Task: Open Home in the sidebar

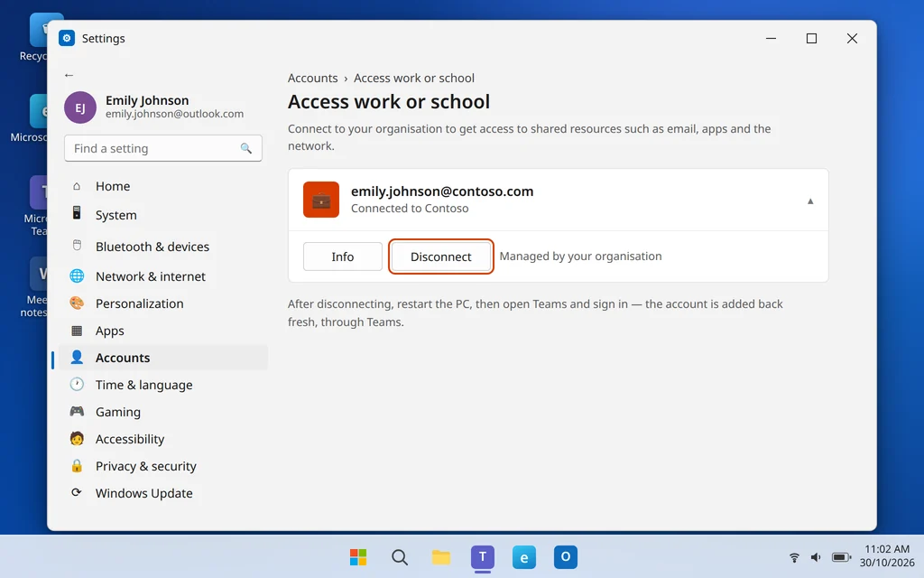Action: tap(163, 186)
